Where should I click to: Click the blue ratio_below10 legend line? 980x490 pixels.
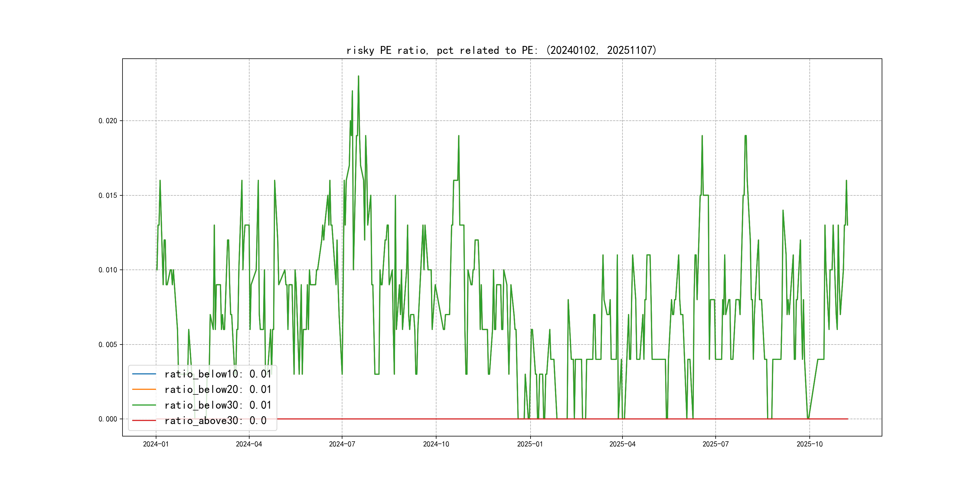point(144,374)
